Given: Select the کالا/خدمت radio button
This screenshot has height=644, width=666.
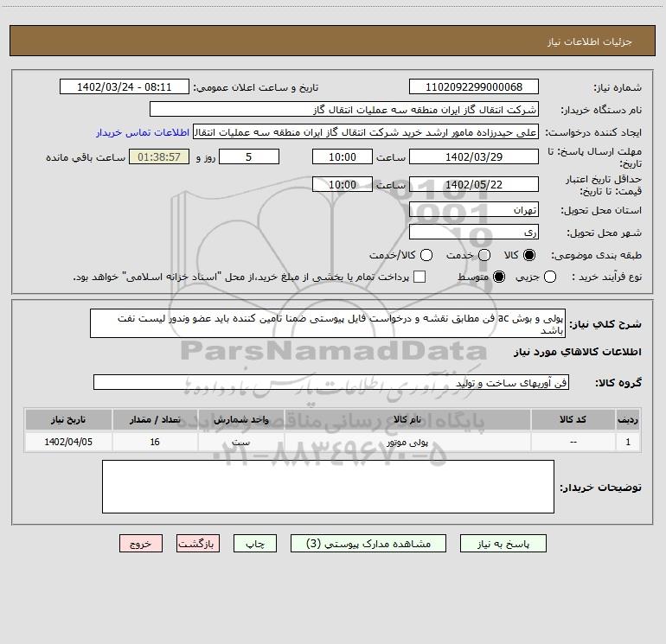Looking at the screenshot, I should pyautogui.click(x=426, y=255).
